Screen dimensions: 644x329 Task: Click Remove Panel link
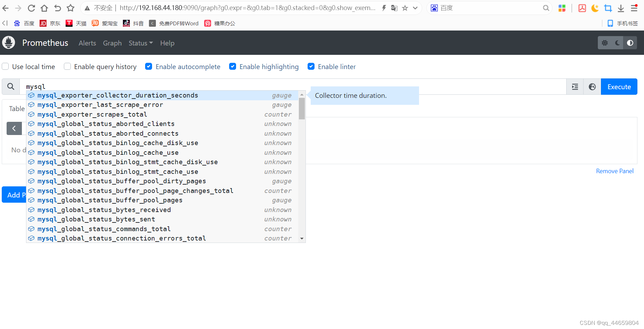(614, 171)
